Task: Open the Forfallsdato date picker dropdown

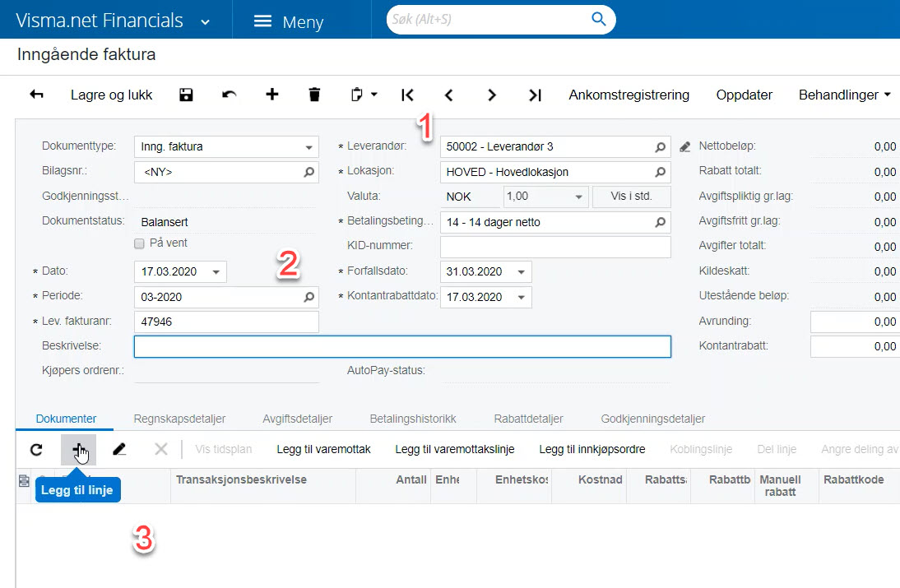Action: pyautogui.click(x=522, y=272)
